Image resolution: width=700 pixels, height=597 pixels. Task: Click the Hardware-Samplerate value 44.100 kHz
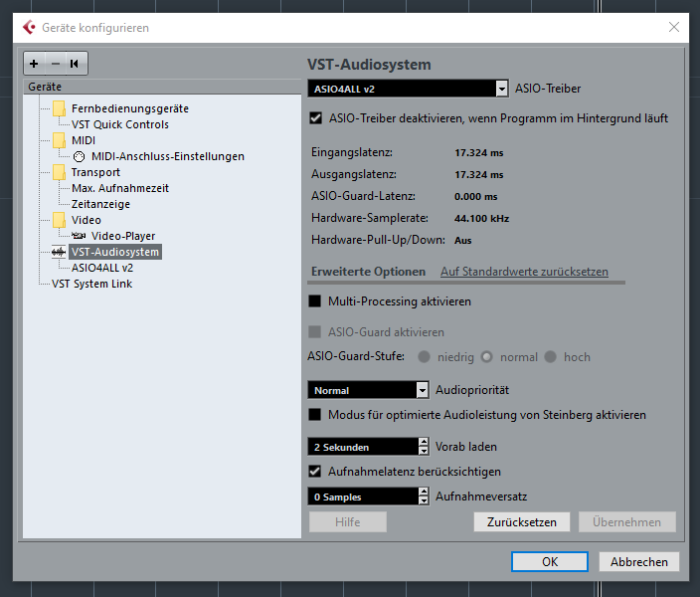[481, 219]
